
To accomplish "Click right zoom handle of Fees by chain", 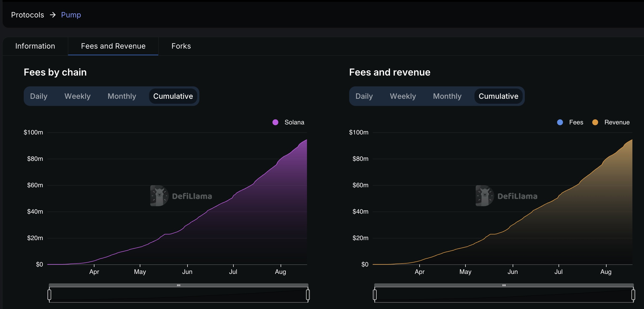I will click(308, 294).
